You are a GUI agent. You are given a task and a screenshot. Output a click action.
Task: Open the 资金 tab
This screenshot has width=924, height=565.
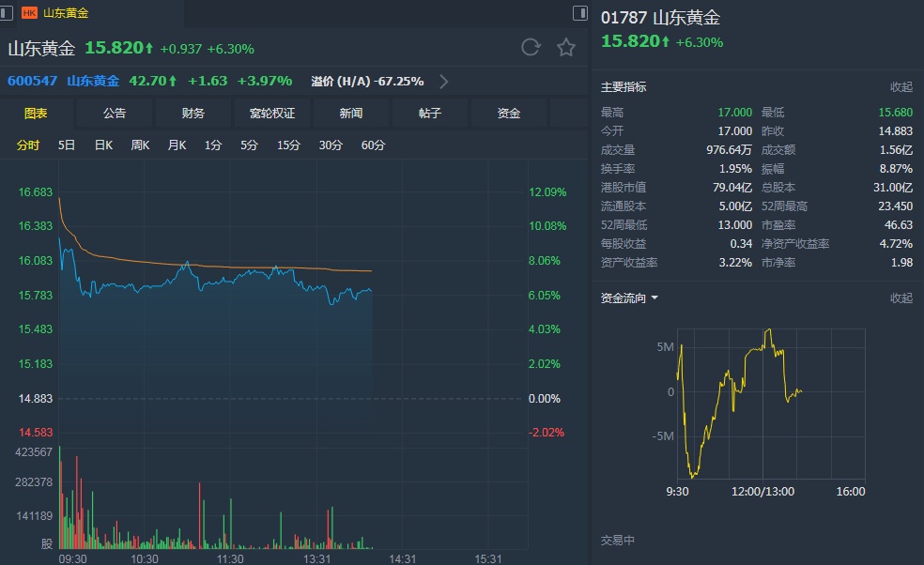509,114
